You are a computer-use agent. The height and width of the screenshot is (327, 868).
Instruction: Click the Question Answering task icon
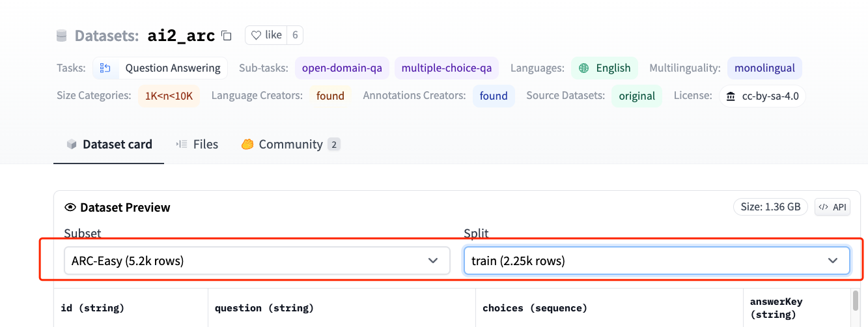click(105, 68)
